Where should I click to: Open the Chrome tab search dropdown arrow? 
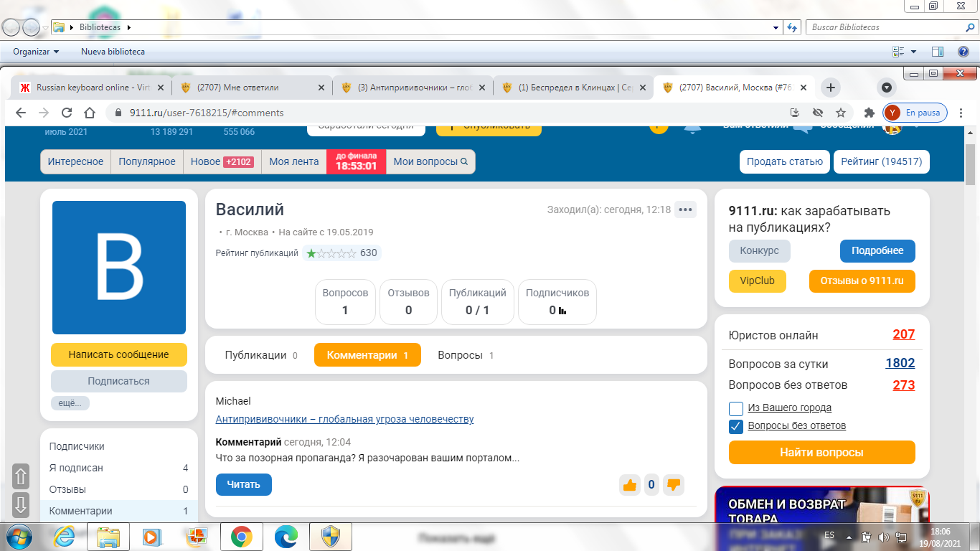pos(887,88)
